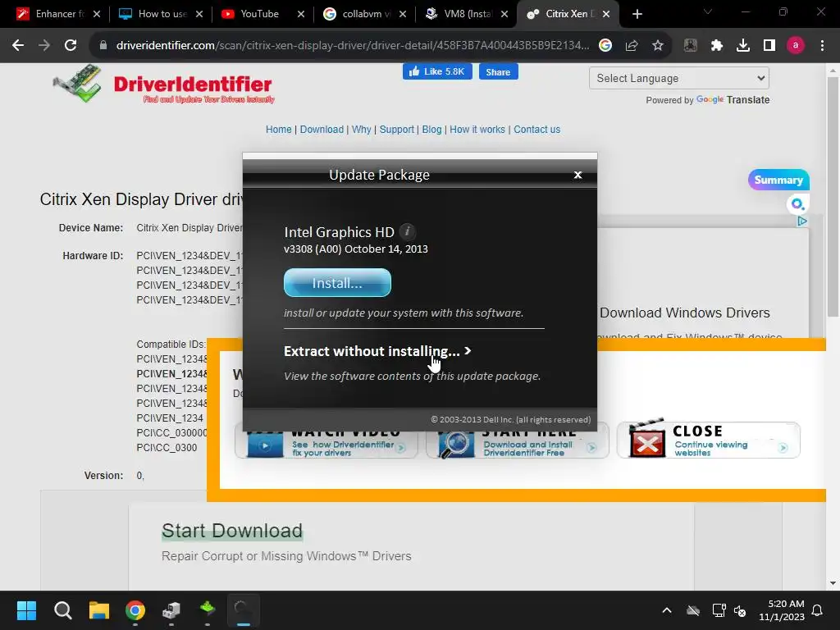Bookmark this page with the star icon
The height and width of the screenshot is (630, 840).
658,46
